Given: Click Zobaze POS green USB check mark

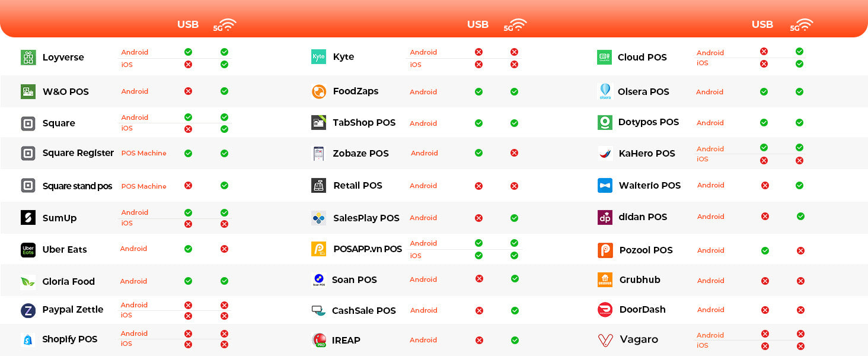Looking at the screenshot, I should click(478, 153).
